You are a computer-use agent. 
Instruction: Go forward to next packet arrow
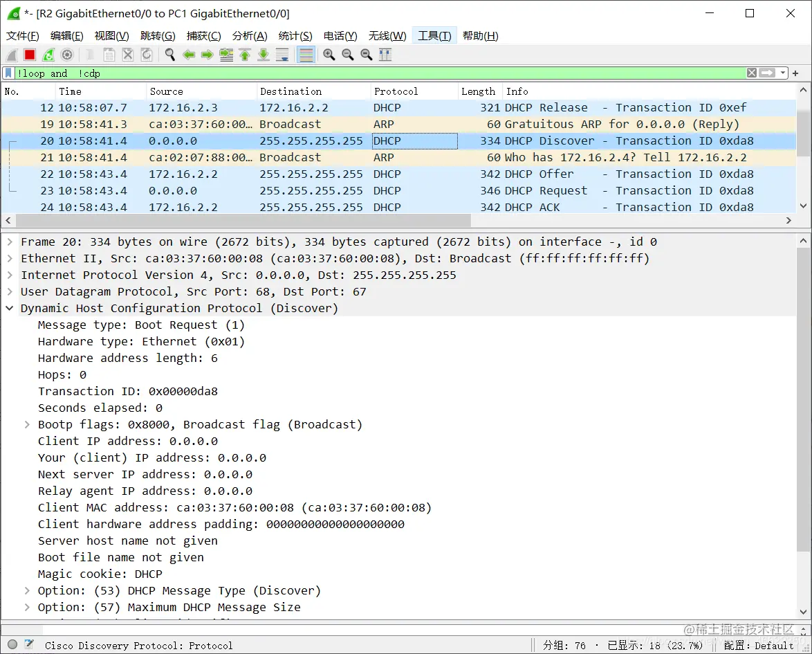[x=207, y=55]
